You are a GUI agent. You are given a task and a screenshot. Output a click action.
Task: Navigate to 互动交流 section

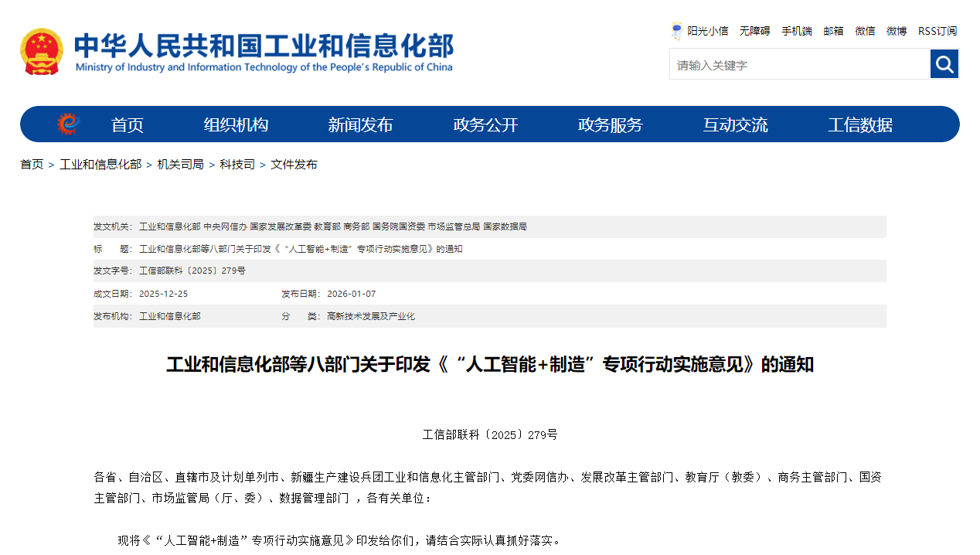[x=735, y=124]
